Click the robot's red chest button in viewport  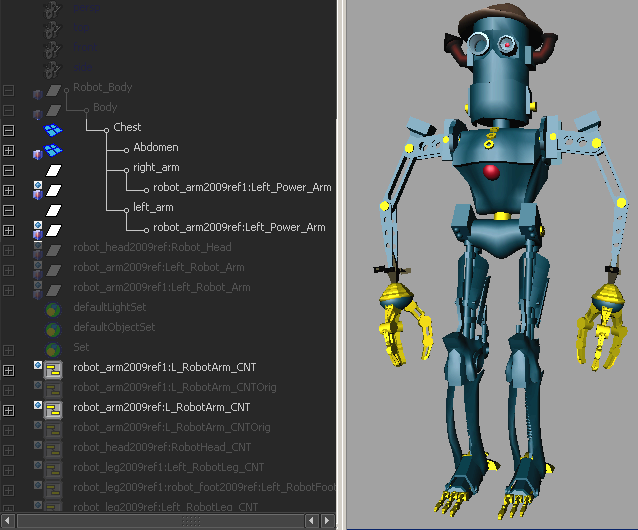click(492, 172)
